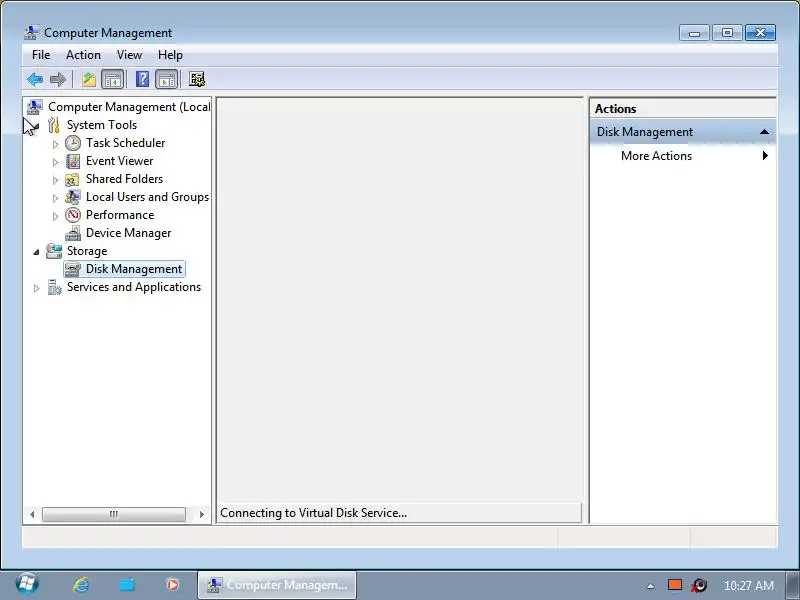This screenshot has width=800, height=600.
Task: Expand the Performance node
Action: pyautogui.click(x=56, y=216)
